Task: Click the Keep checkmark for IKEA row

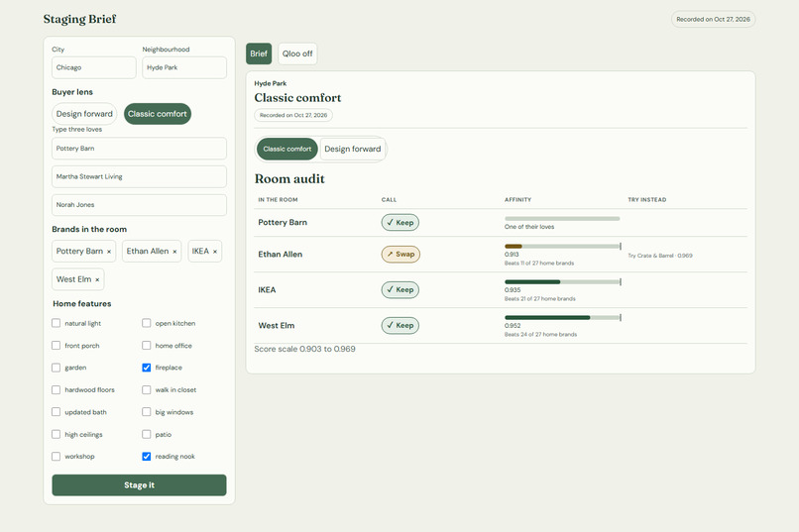Action: tap(390, 289)
